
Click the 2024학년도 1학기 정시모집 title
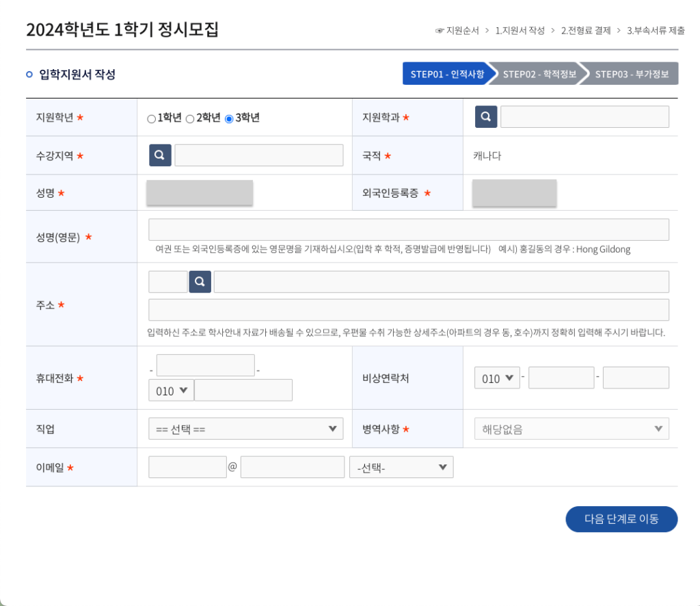click(x=122, y=29)
